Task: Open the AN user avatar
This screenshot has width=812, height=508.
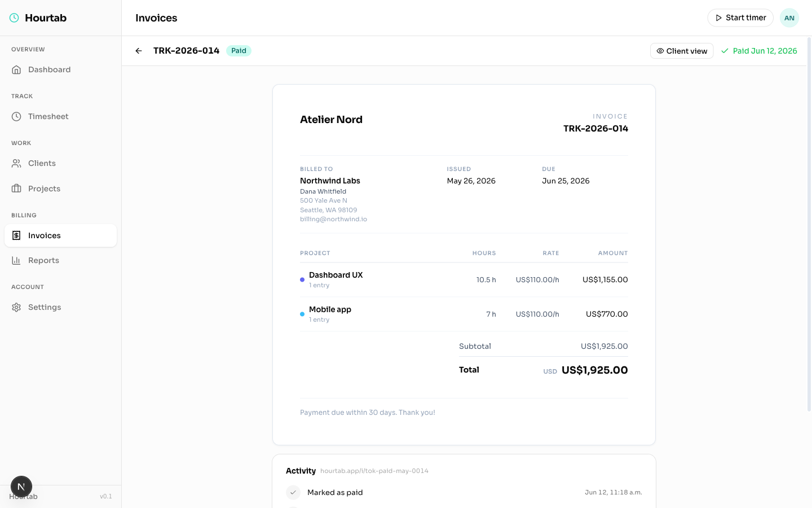Action: (789, 18)
